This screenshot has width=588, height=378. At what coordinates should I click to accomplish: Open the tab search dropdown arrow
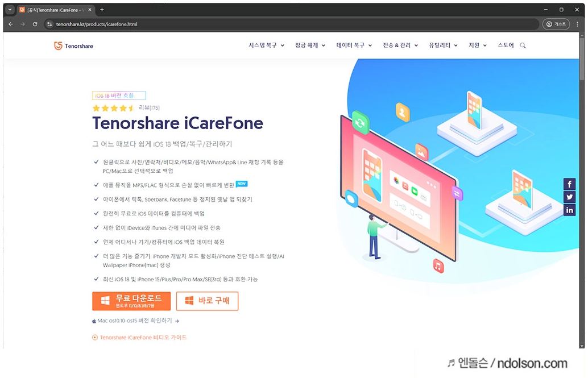10,10
